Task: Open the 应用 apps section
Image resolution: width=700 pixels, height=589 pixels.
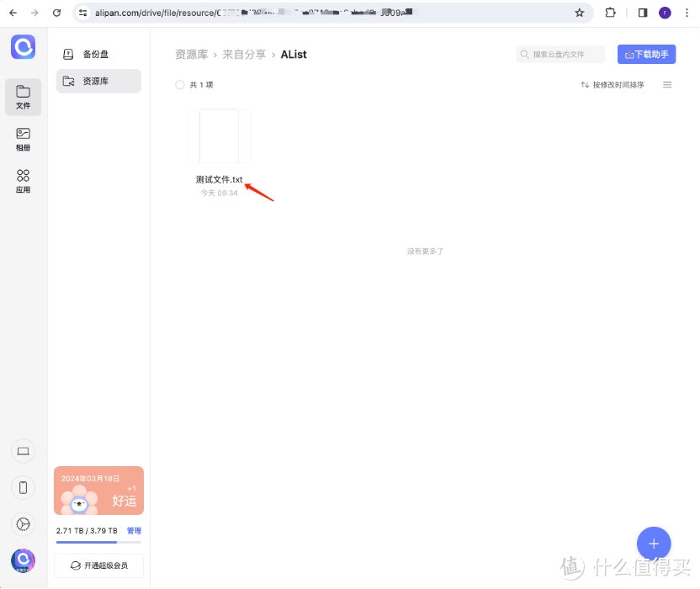Action: pyautogui.click(x=24, y=181)
